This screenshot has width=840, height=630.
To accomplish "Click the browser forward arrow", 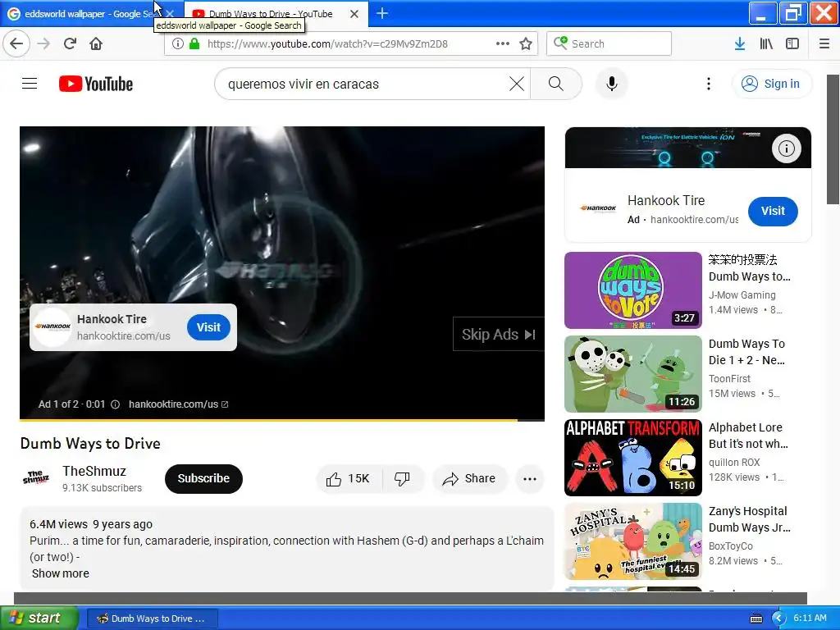I will (x=44, y=43).
